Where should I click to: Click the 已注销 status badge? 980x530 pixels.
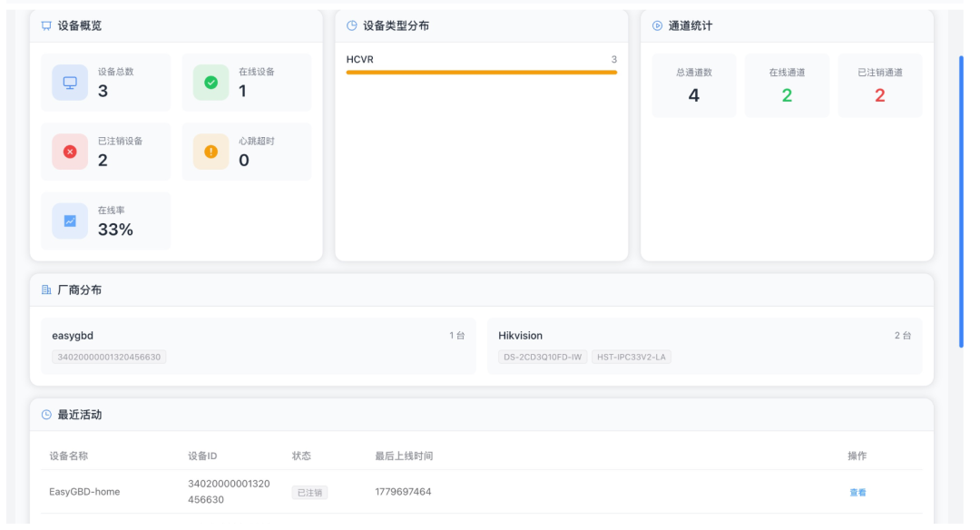coord(309,493)
